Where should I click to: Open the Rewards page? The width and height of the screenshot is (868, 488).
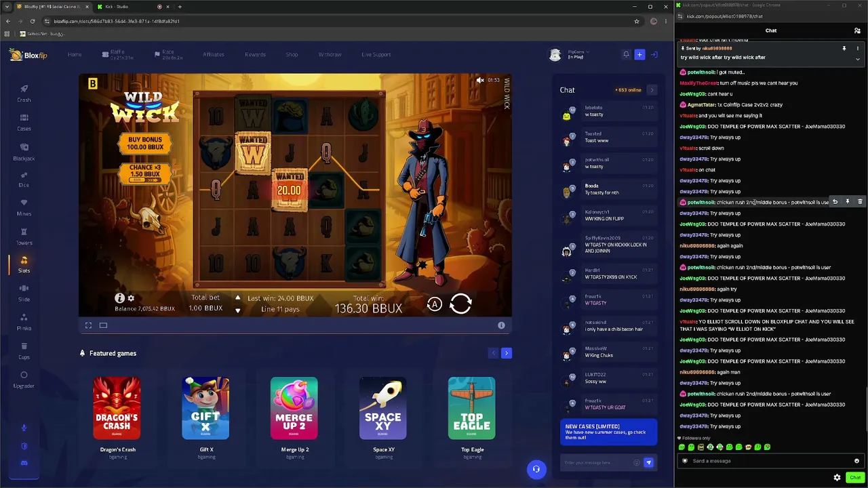tap(255, 54)
